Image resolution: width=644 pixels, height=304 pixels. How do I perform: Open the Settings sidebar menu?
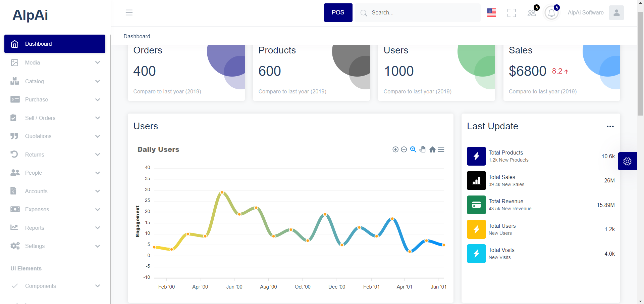(55, 246)
